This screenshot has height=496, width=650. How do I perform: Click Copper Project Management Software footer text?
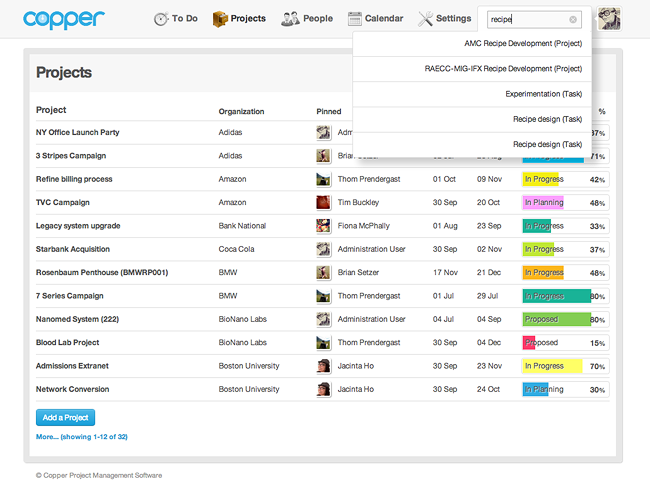click(99, 475)
